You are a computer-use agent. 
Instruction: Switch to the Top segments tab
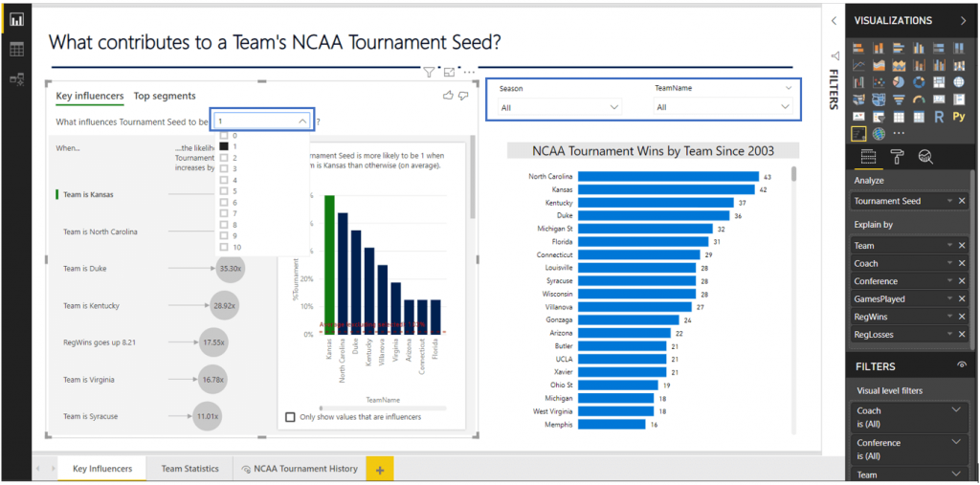click(165, 96)
